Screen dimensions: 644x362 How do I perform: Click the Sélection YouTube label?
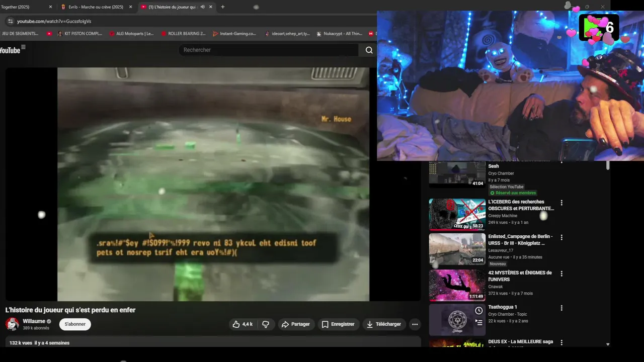coord(507,187)
